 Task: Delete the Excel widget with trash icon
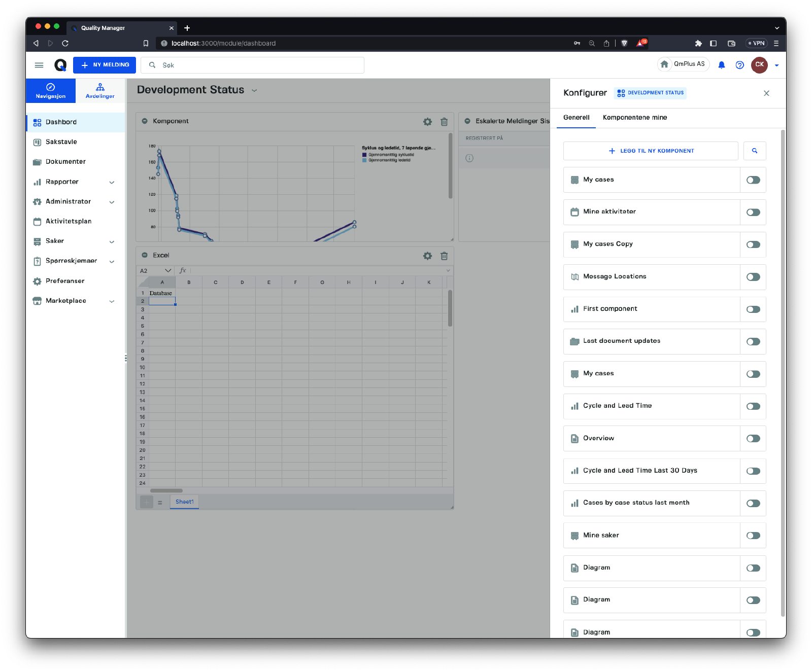[x=444, y=256]
